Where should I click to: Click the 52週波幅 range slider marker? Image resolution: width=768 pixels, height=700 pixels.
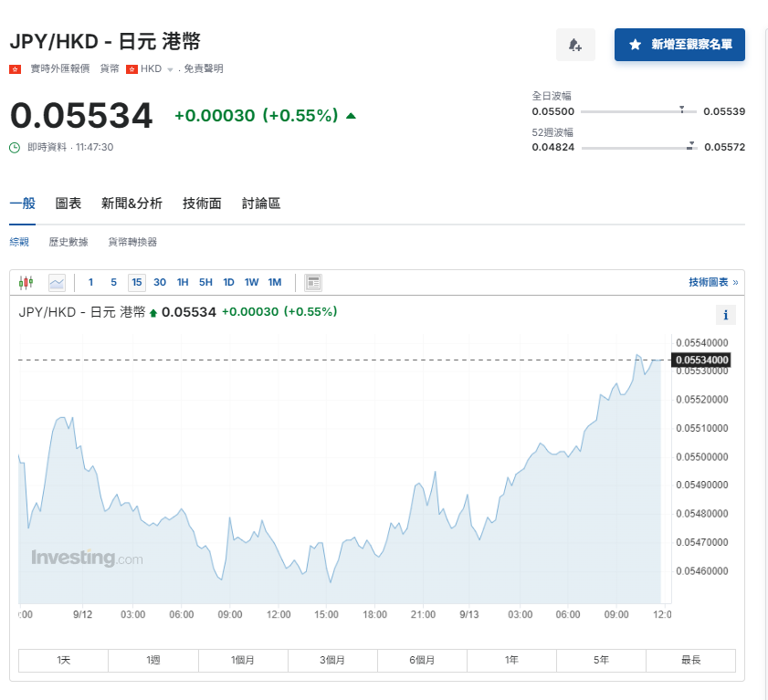click(691, 144)
